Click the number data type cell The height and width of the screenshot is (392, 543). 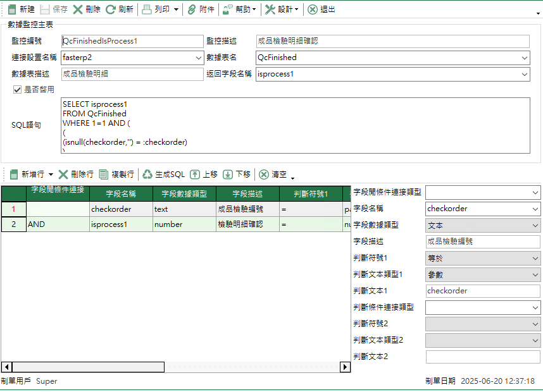185,224
